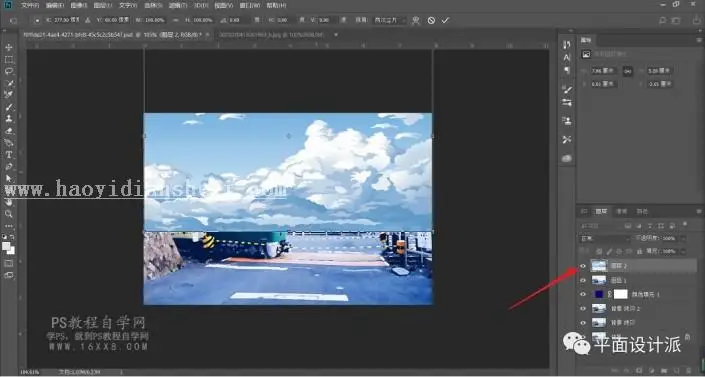Screen dimensions: 705x377
Task: Click the foreground color swatch
Action: tap(6, 246)
